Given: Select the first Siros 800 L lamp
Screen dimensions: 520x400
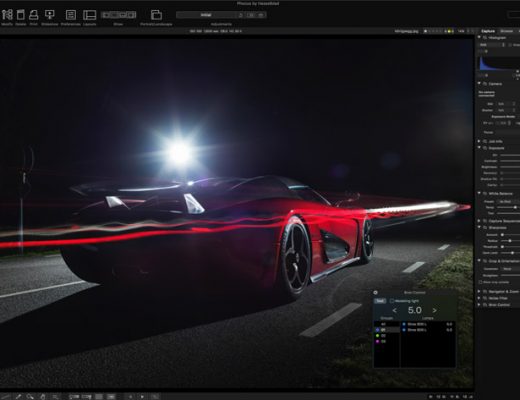Looking at the screenshot, I should [428, 324].
